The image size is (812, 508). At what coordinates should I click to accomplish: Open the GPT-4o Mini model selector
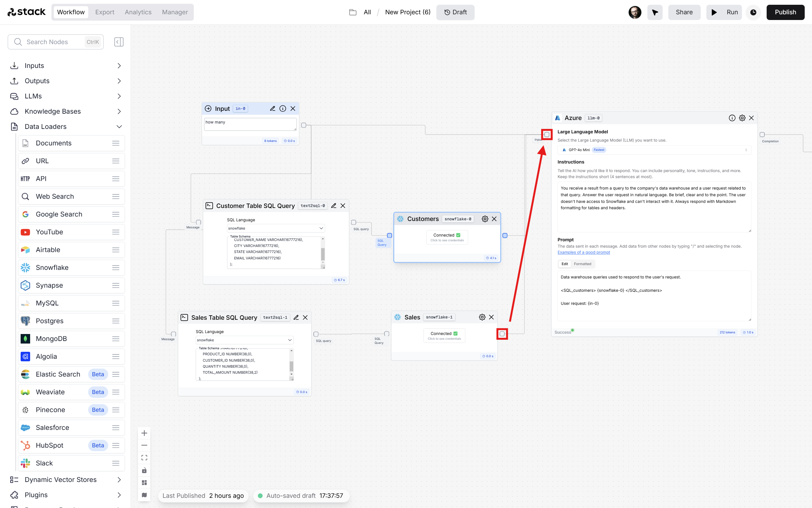[x=654, y=150]
